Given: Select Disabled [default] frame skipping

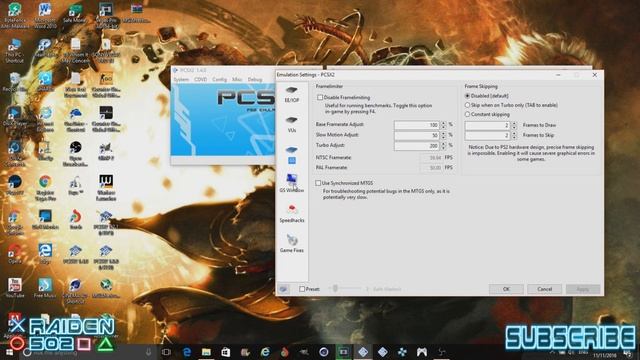Looking at the screenshot, I should point(467,96).
